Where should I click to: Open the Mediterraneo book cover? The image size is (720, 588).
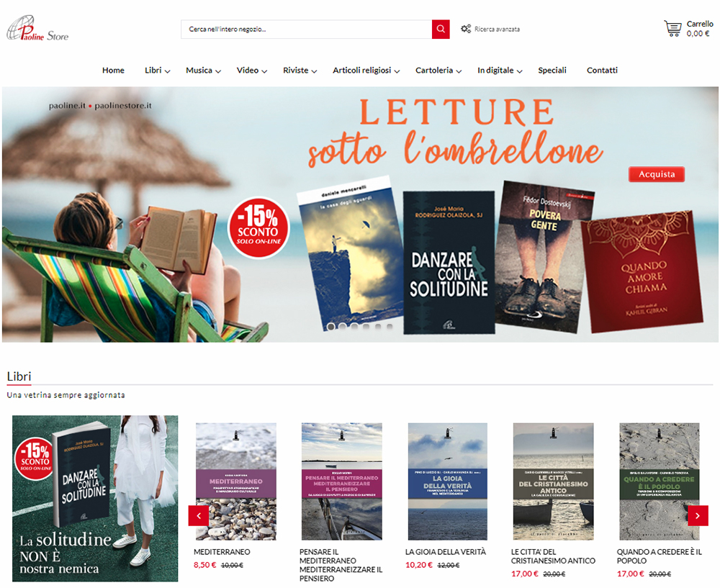[x=236, y=481]
